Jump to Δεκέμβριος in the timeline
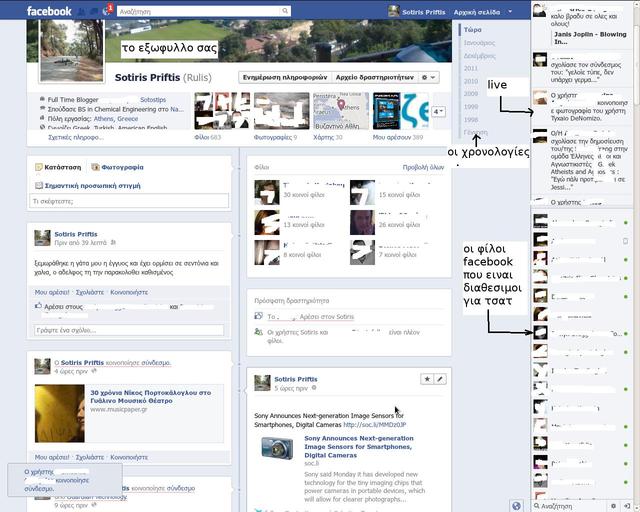 (480, 56)
